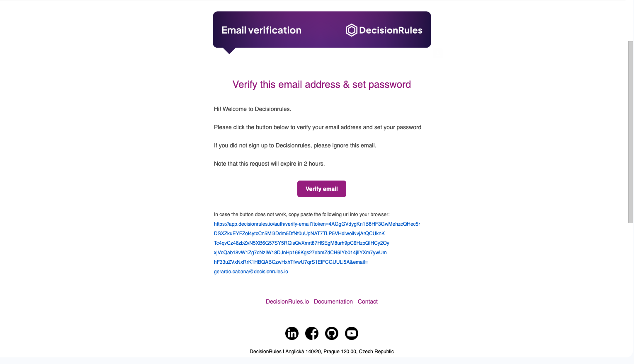The height and width of the screenshot is (364, 634).
Task: Open the YouTube social icon
Action: pyautogui.click(x=352, y=333)
